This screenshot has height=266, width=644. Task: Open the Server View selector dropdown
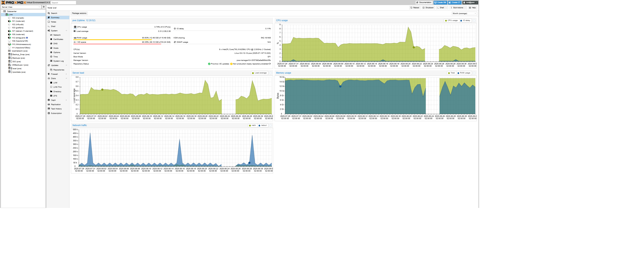point(21,7)
